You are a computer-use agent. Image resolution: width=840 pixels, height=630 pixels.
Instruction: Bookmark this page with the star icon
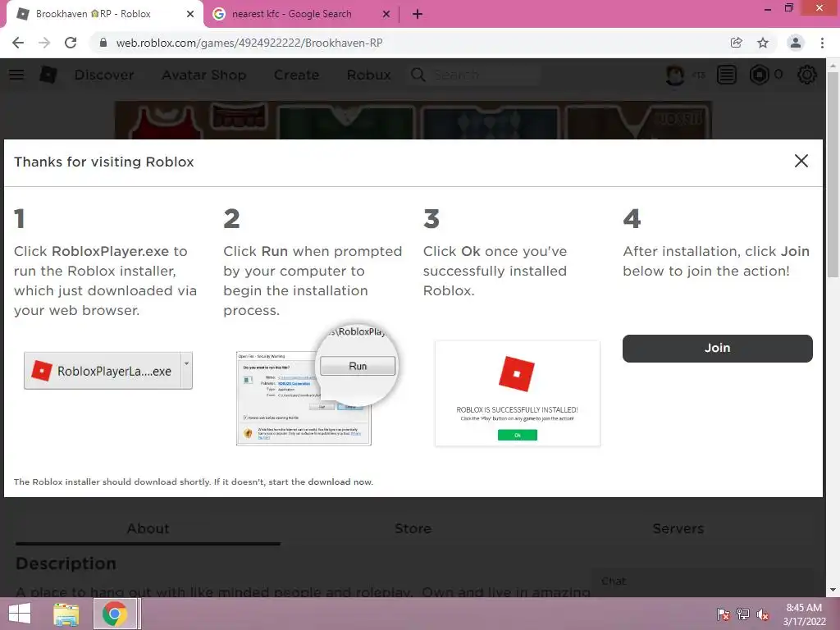[x=763, y=43]
